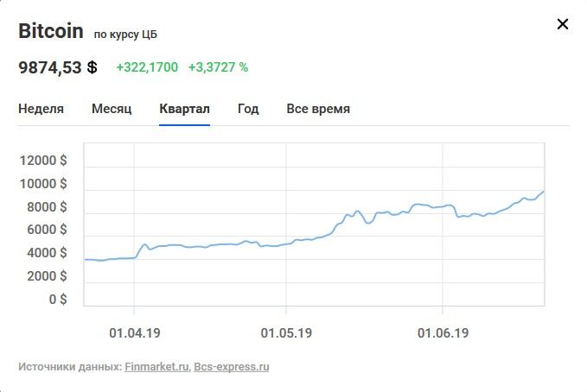Click the 0 $ axis label
The height and width of the screenshot is (392, 587).
click(58, 300)
